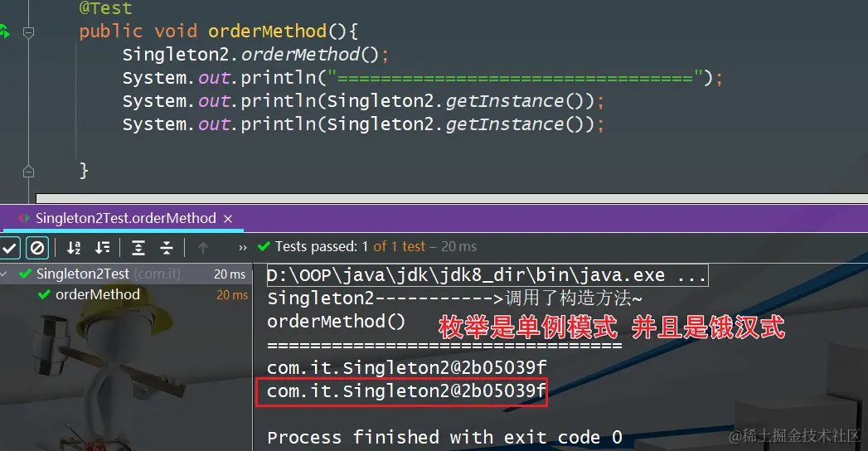868x451 pixels.
Task: Sort tests by duration
Action: [103, 247]
